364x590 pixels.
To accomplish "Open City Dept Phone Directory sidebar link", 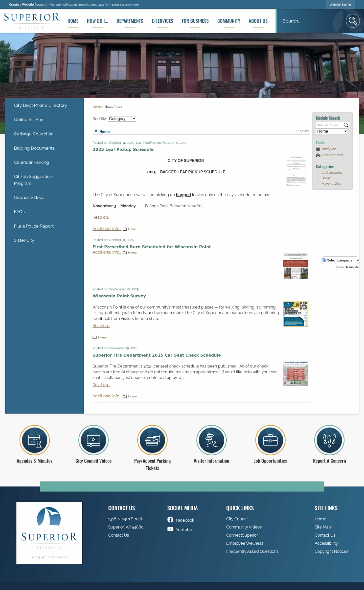I will (40, 105).
